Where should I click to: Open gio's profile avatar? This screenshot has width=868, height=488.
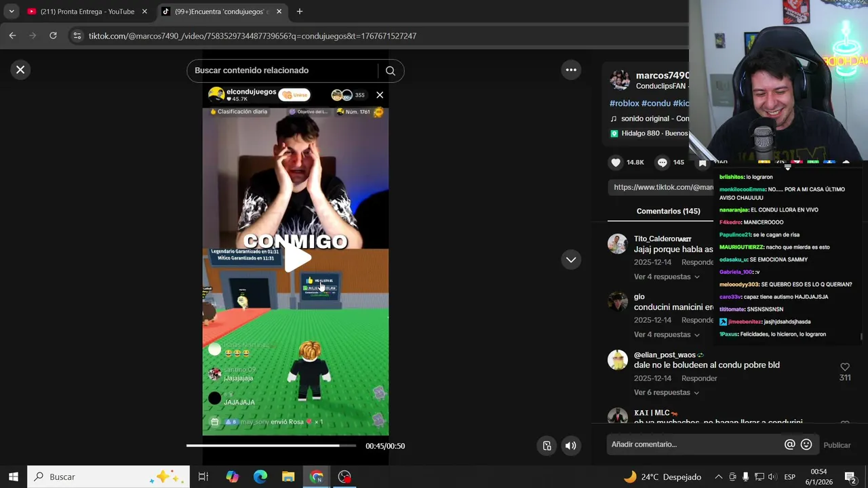[617, 302]
